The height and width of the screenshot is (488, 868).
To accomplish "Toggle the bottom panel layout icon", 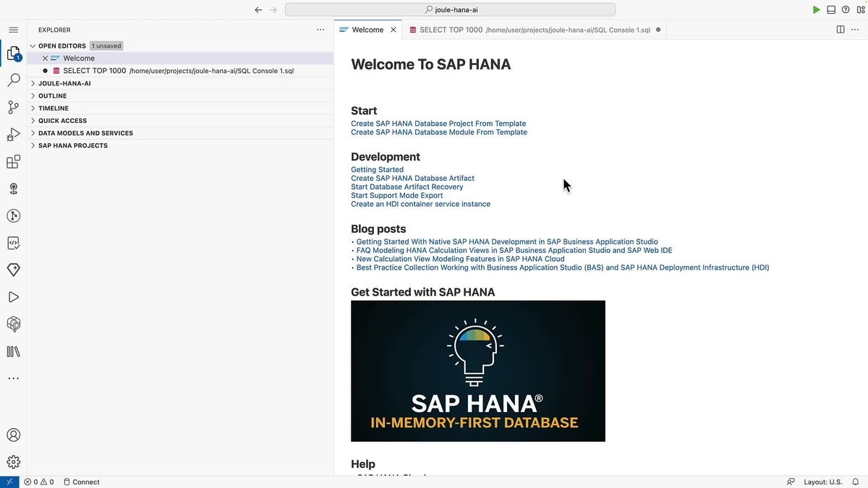I will 831,10.
